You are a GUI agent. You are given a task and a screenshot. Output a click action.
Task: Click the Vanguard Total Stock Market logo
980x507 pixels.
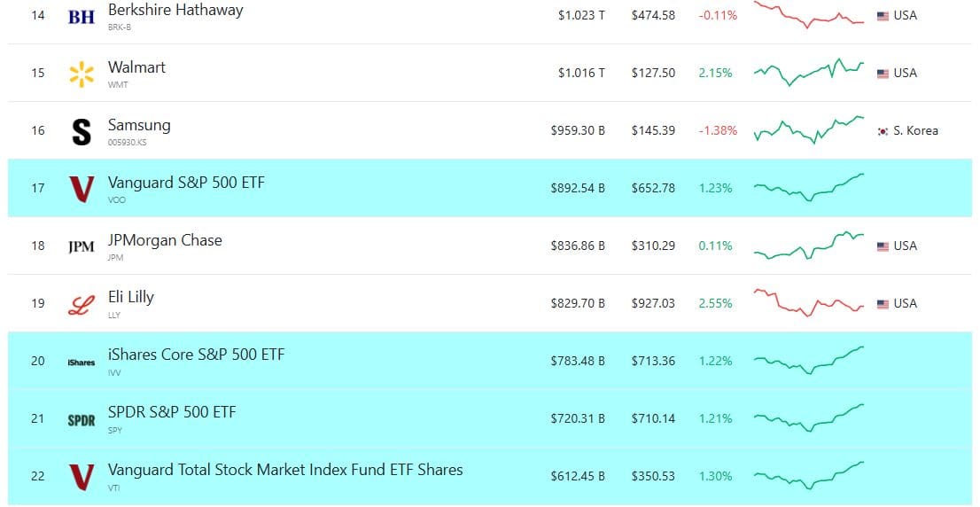click(x=82, y=477)
